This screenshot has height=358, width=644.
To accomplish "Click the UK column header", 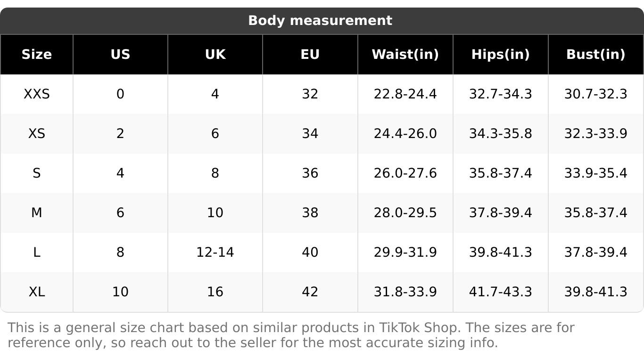I will click(215, 54).
